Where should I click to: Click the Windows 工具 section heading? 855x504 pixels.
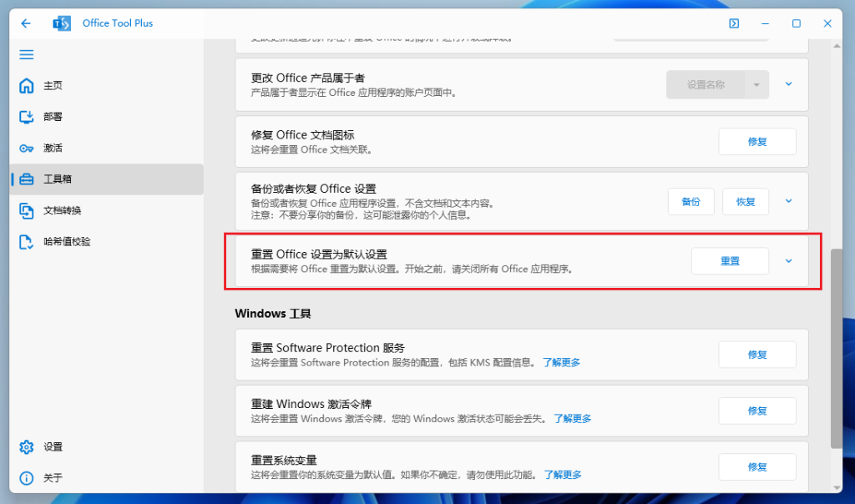[x=273, y=314]
